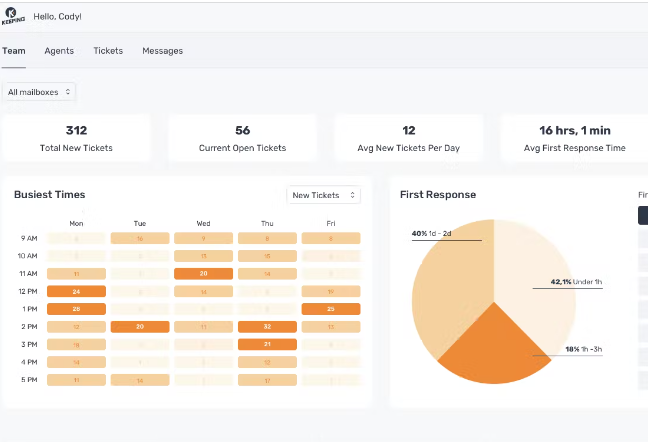The height and width of the screenshot is (442, 648).
Task: Go to the Tickets tab
Action: (x=108, y=51)
